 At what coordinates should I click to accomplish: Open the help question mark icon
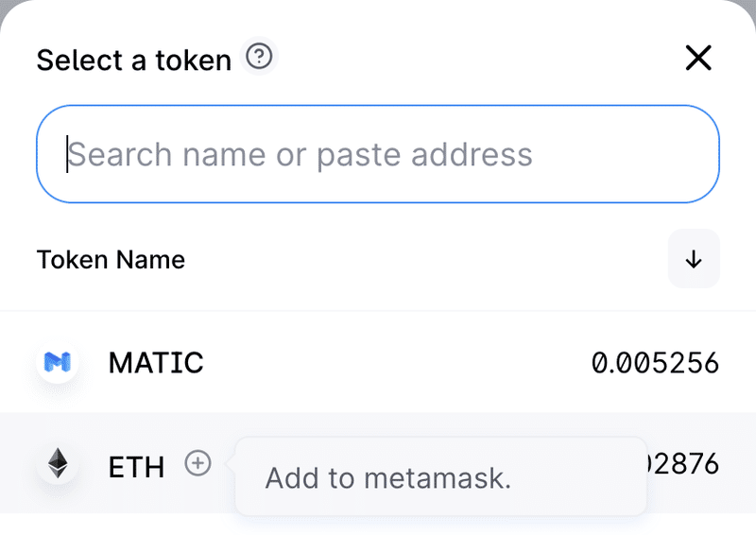[x=259, y=57]
